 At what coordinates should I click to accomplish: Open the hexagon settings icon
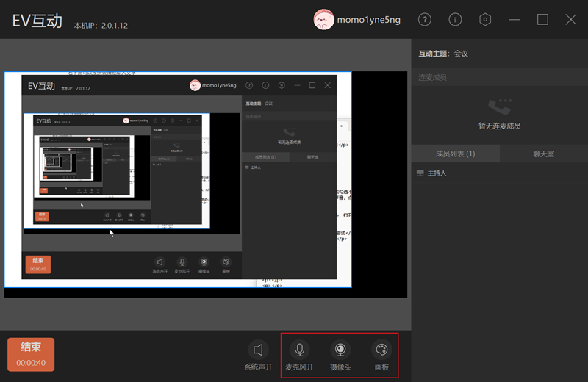485,20
